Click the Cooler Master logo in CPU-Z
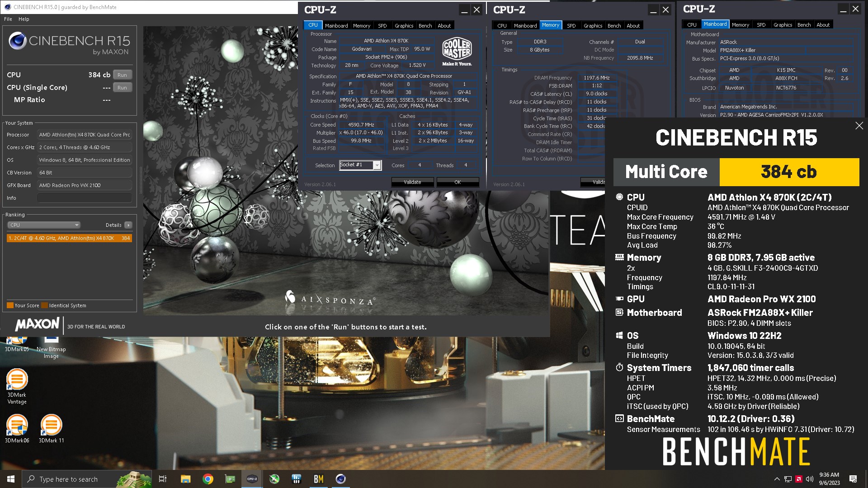Image resolution: width=868 pixels, height=488 pixels. pyautogui.click(x=457, y=52)
